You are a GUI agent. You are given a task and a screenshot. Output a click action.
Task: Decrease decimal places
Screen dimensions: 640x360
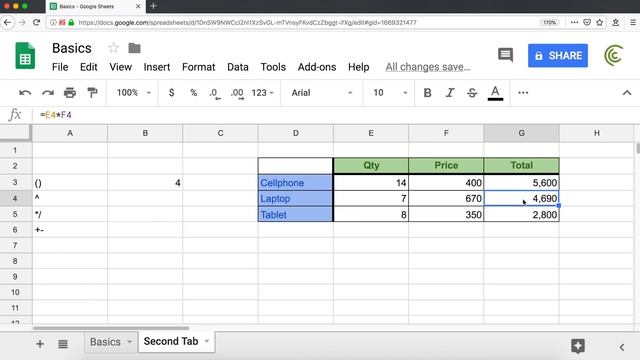[215, 93]
